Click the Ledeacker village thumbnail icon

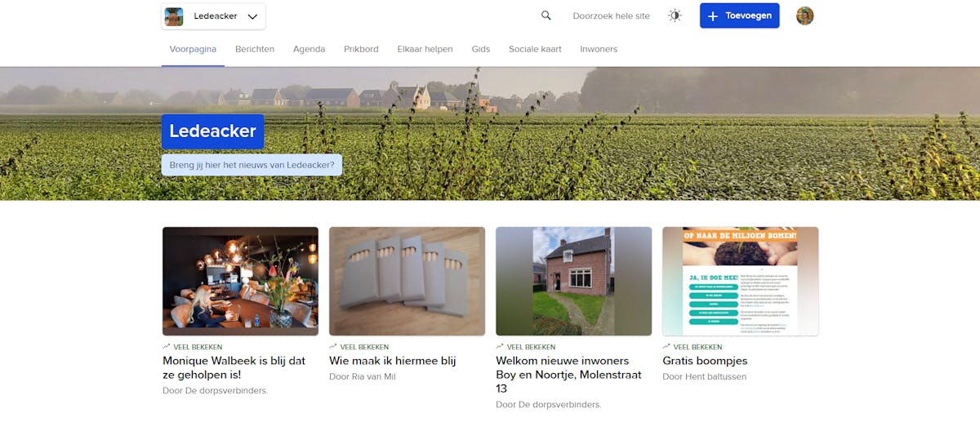point(174,16)
